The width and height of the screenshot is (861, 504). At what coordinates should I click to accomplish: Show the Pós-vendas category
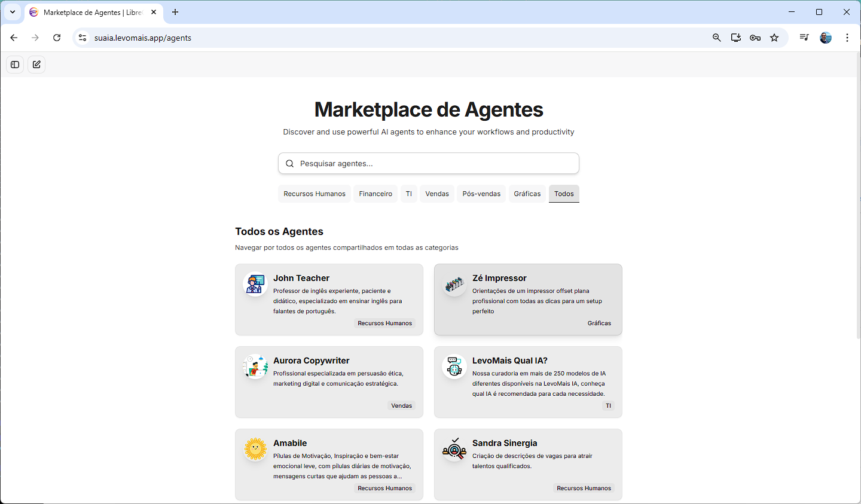tap(481, 194)
